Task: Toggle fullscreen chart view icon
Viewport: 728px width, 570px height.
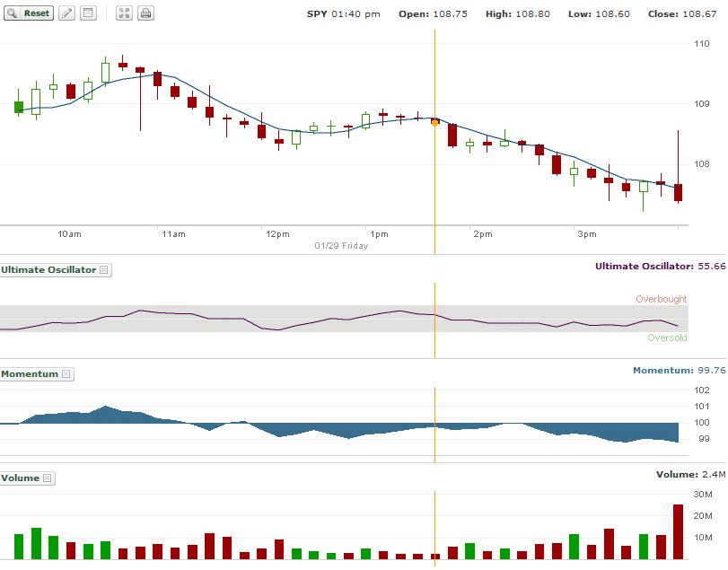Action: [124, 13]
